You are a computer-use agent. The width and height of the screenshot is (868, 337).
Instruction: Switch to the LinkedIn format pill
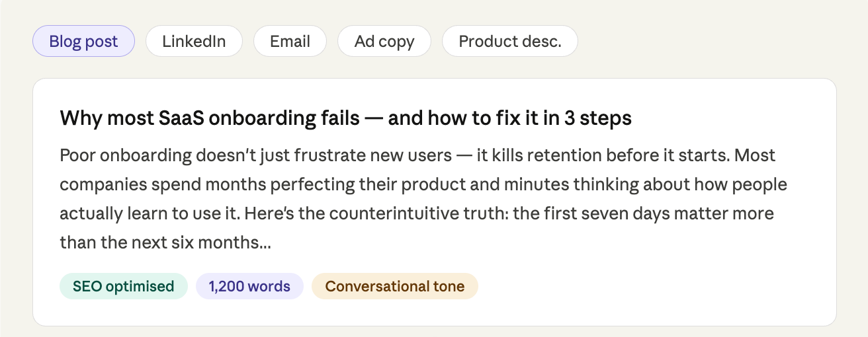[x=194, y=42]
